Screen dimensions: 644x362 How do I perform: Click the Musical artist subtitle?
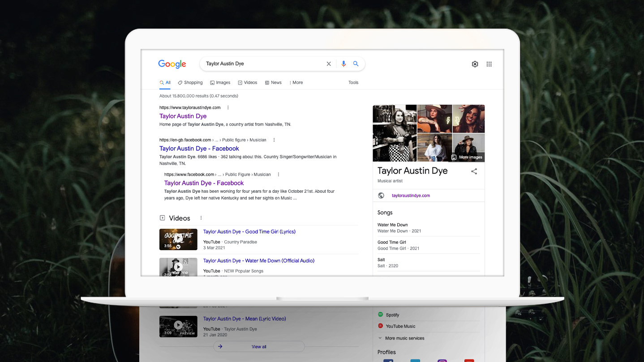(390, 181)
